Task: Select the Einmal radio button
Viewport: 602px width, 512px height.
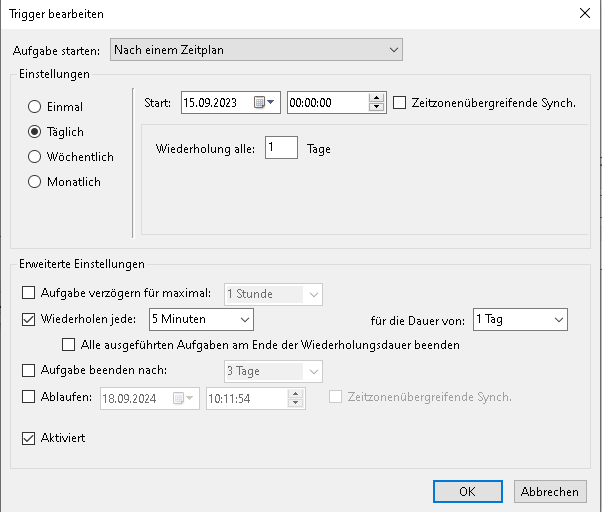Action: 35,107
